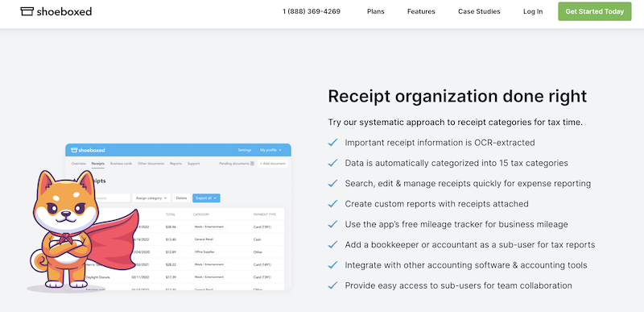The image size is (644, 312).
Task: Click the TOTAL column header
Action: click(x=171, y=214)
